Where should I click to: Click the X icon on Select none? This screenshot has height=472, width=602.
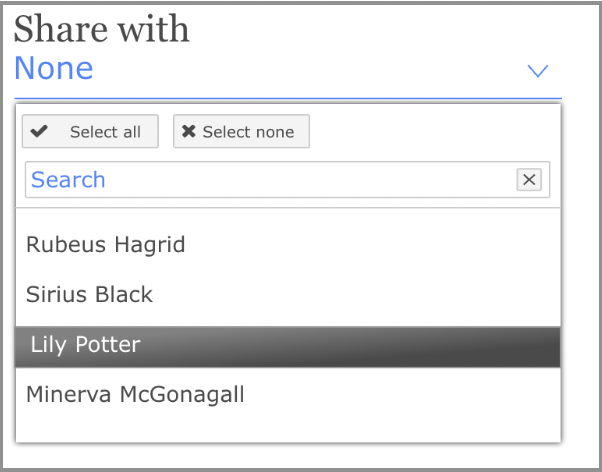click(x=189, y=132)
